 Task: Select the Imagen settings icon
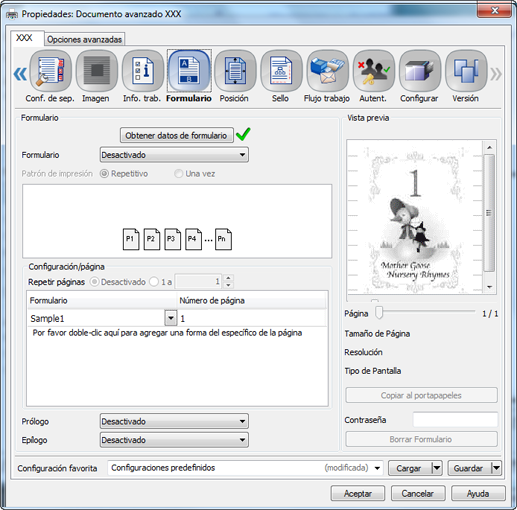pos(97,71)
